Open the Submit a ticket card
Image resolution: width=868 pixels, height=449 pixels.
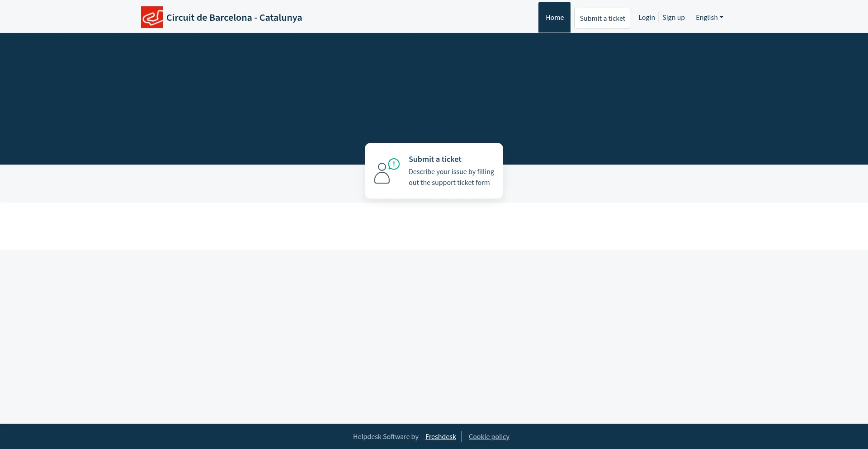434,171
